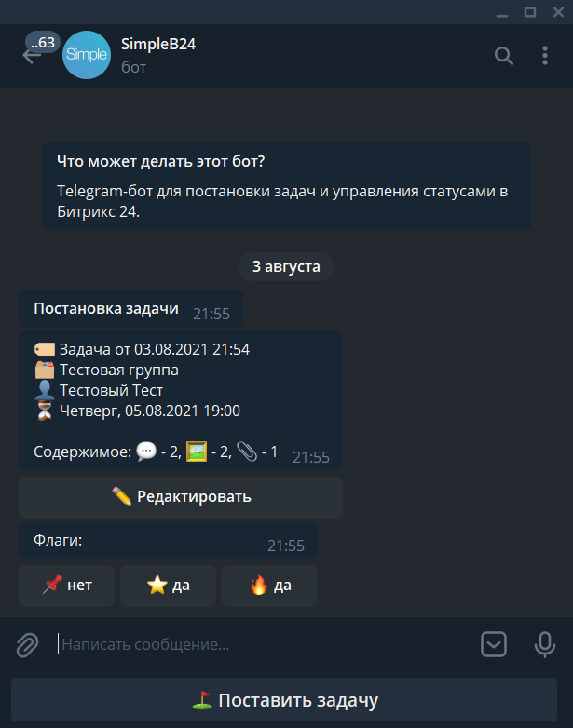Open search in the chat
This screenshot has width=573, height=728.
(504, 56)
